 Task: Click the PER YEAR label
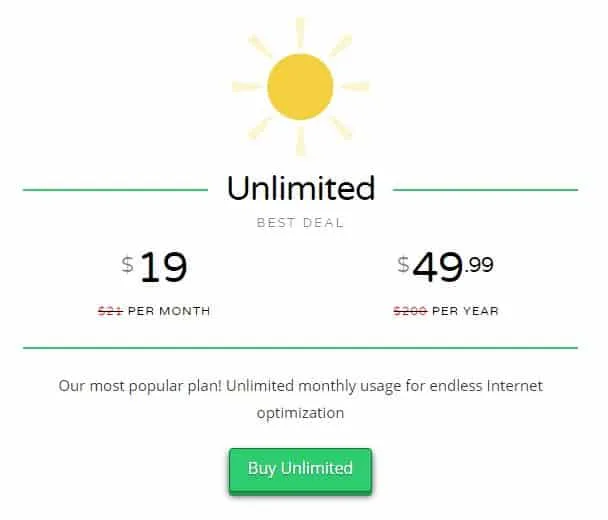(x=465, y=311)
